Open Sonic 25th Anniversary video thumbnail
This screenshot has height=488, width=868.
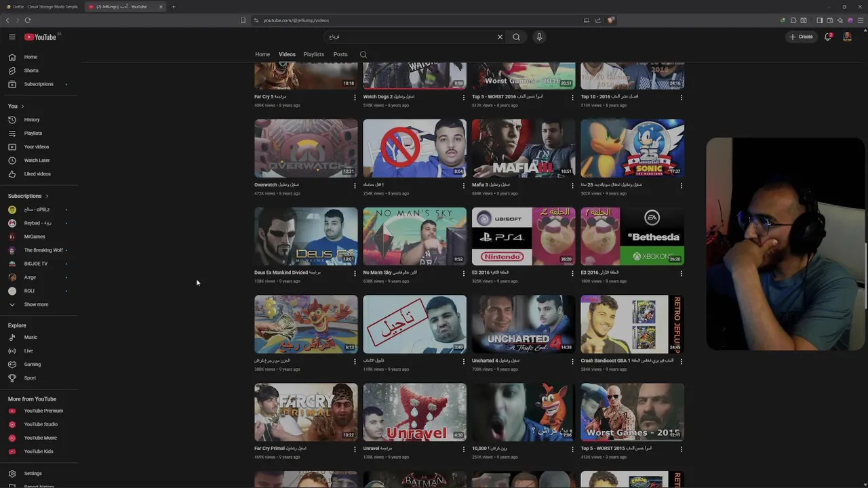[x=632, y=148]
